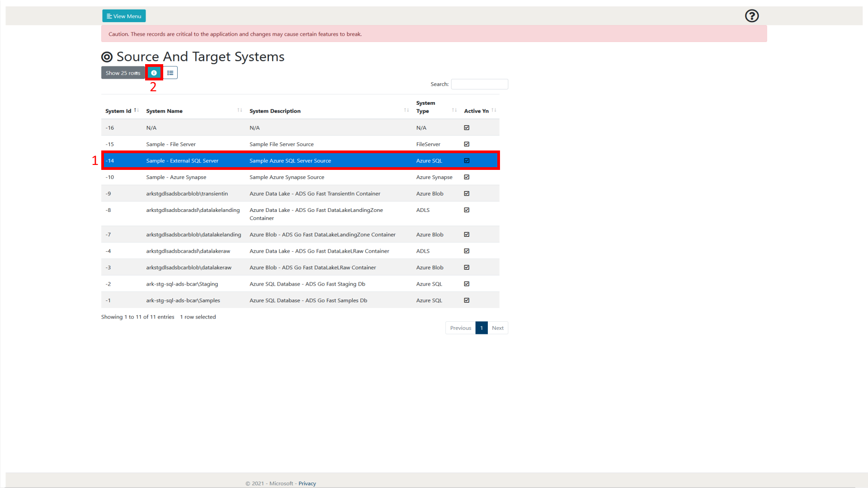Click the info details icon button
Viewport: 868px width, 488px height.
tap(154, 73)
